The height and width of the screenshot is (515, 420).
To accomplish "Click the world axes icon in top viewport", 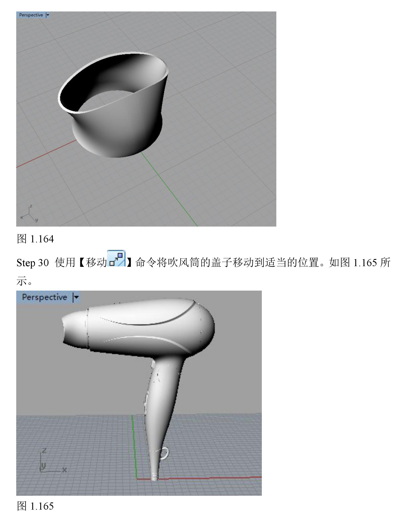I will (x=29, y=214).
